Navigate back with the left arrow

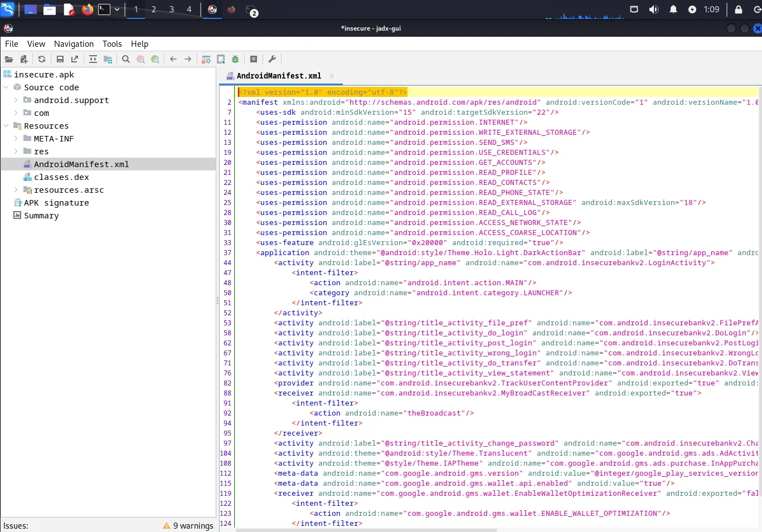[173, 59]
